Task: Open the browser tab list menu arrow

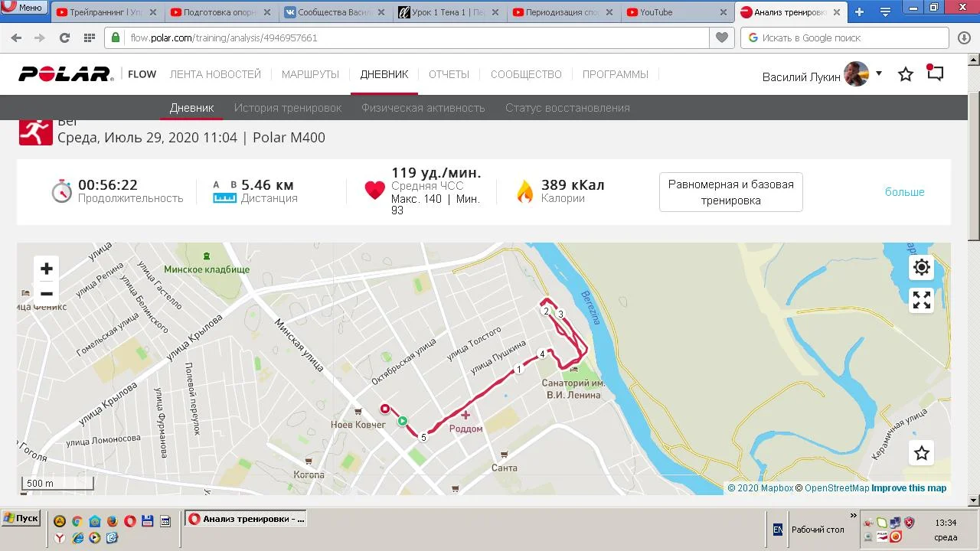Action: tap(885, 12)
